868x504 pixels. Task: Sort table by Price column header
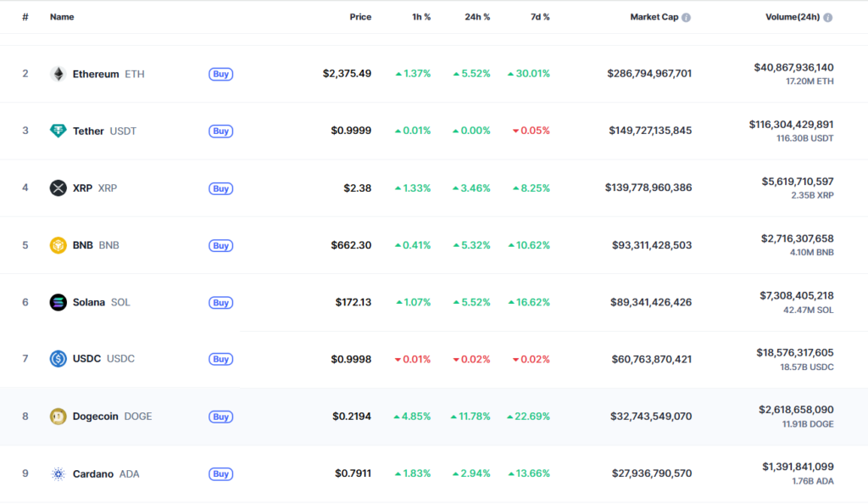coord(360,17)
